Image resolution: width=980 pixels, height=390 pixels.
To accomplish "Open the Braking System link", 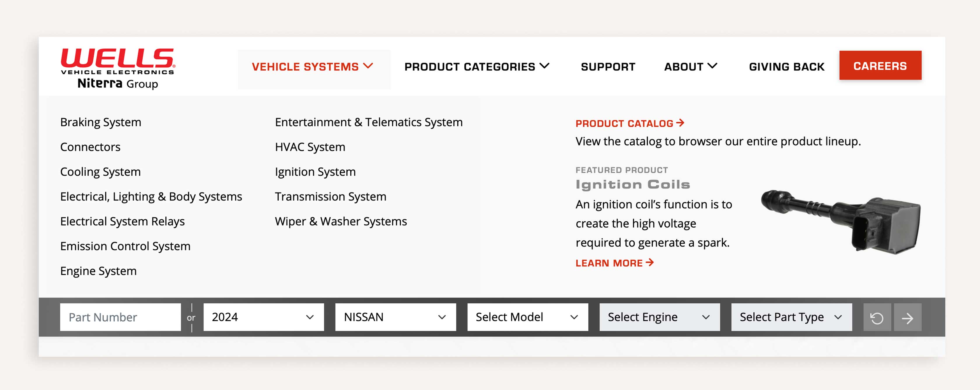I will click(101, 122).
